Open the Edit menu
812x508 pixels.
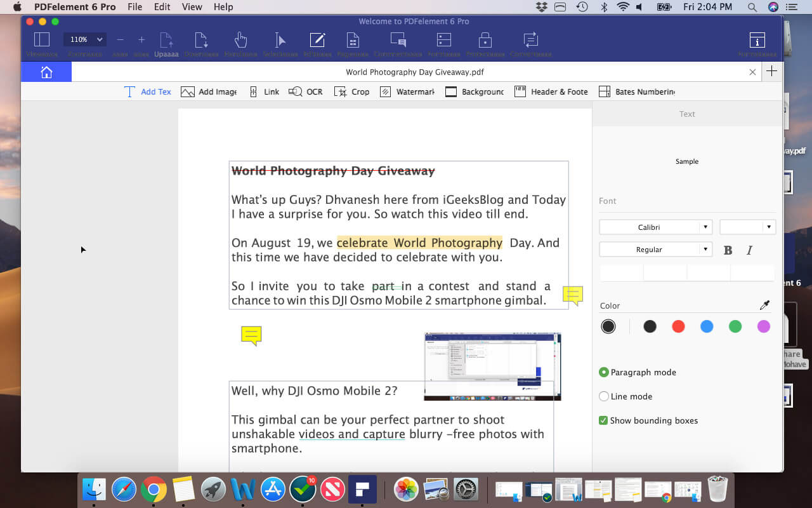point(162,7)
